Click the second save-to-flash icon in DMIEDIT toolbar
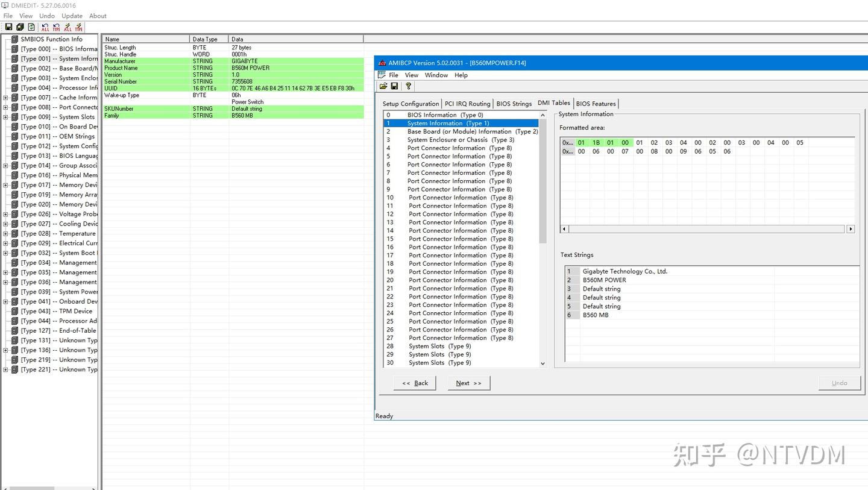 click(20, 27)
